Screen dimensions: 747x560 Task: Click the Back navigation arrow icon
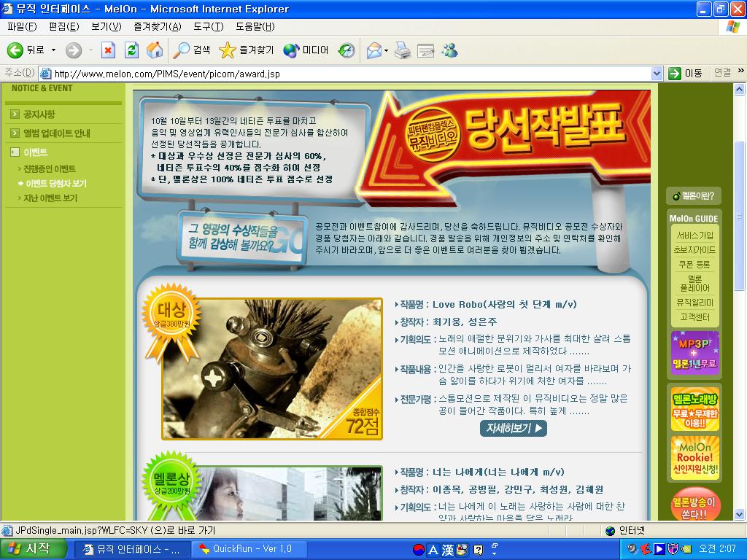(15, 50)
